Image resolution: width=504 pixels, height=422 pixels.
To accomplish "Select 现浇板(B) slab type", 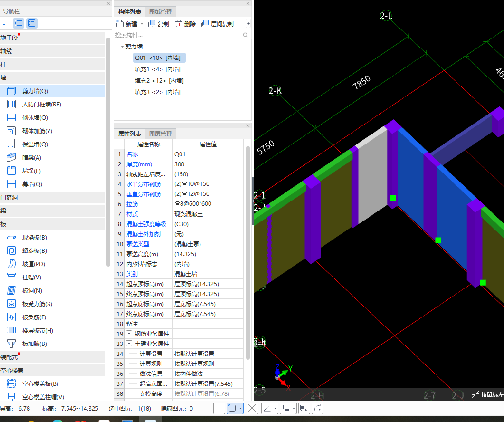I will coord(34,238).
